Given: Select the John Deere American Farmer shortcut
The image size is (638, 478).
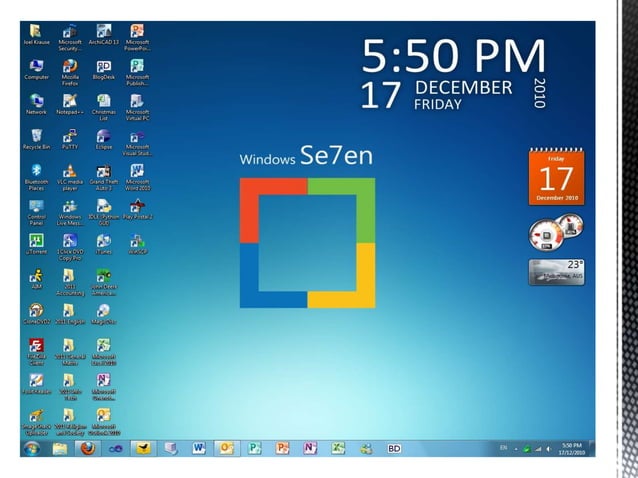Looking at the screenshot, I should 104,282.
